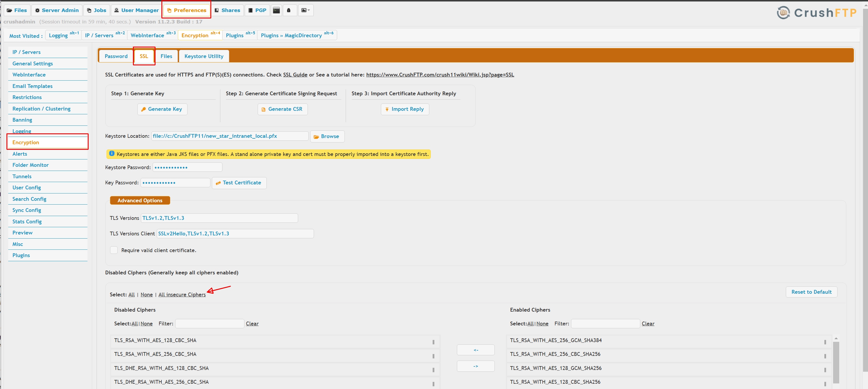Select the Preferences tab
The height and width of the screenshot is (389, 868).
[x=187, y=10]
